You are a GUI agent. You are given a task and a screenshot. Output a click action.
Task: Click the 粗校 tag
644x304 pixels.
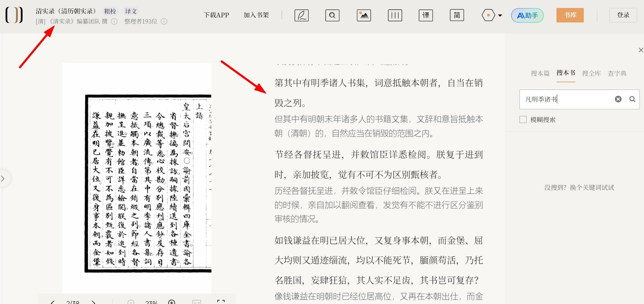pyautogui.click(x=110, y=11)
